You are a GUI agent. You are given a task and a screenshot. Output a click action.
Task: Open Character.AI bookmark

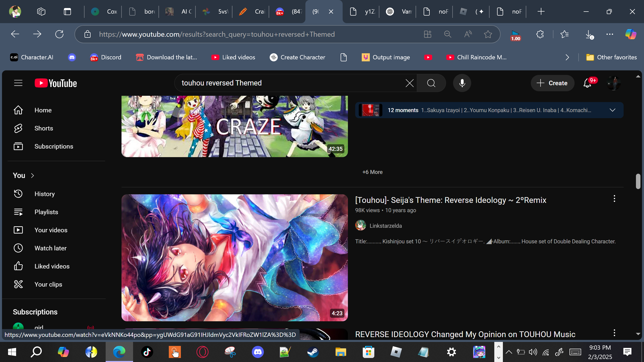tap(32, 57)
